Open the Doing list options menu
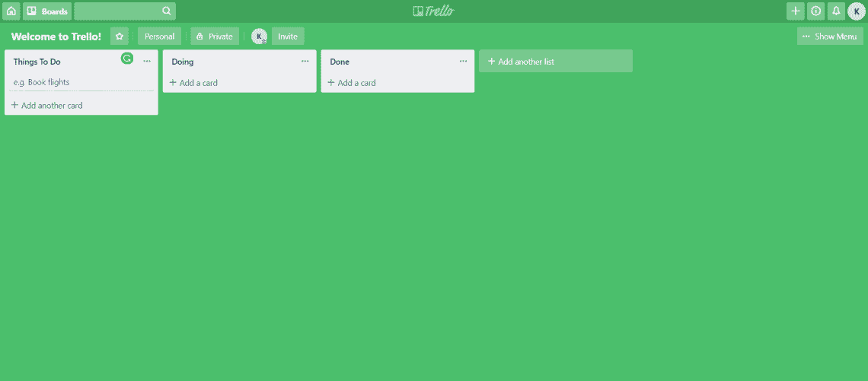Image resolution: width=868 pixels, height=381 pixels. 305,62
